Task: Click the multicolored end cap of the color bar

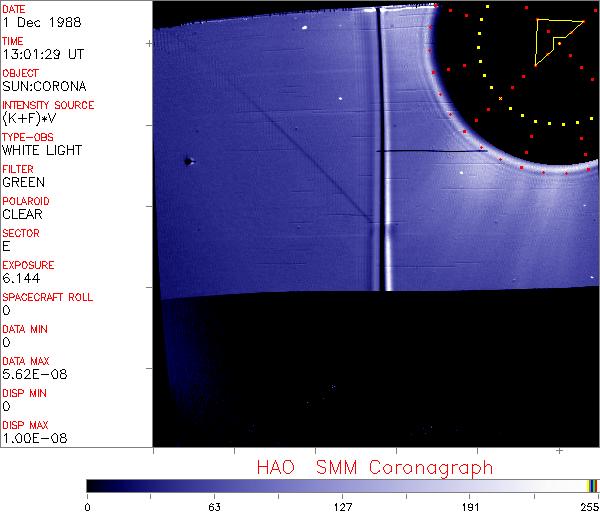Action: click(592, 485)
